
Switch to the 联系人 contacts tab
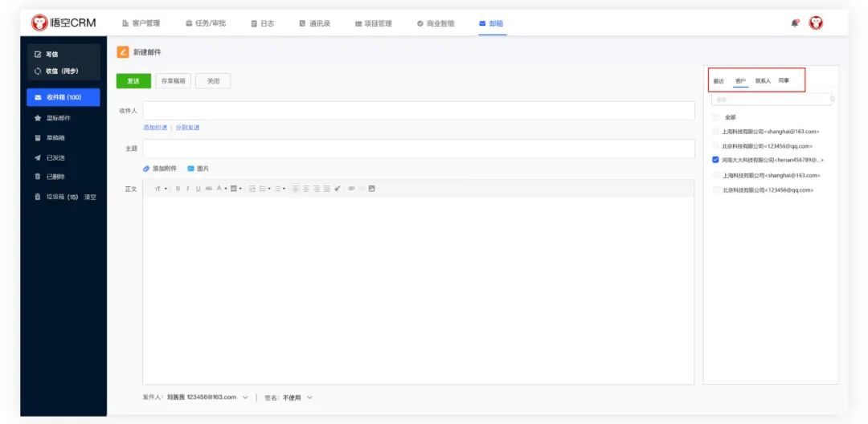click(x=763, y=81)
